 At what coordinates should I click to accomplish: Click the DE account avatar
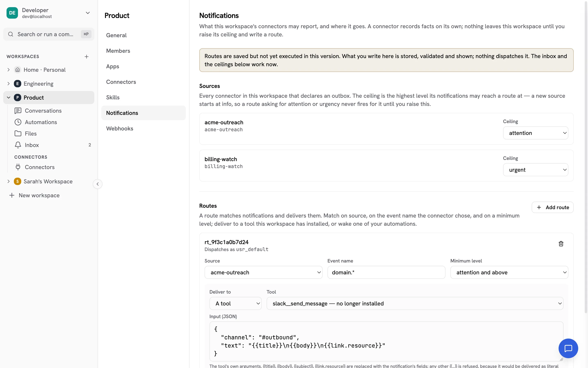click(x=12, y=13)
